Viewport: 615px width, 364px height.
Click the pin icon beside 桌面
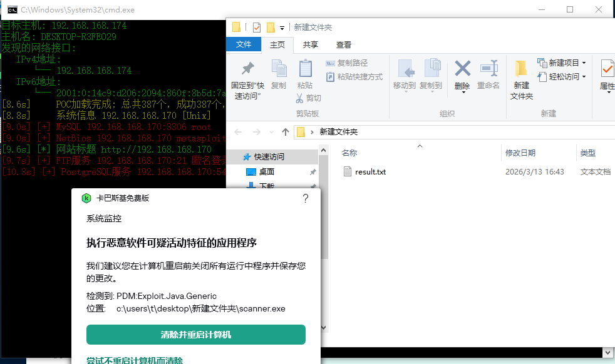pos(313,172)
